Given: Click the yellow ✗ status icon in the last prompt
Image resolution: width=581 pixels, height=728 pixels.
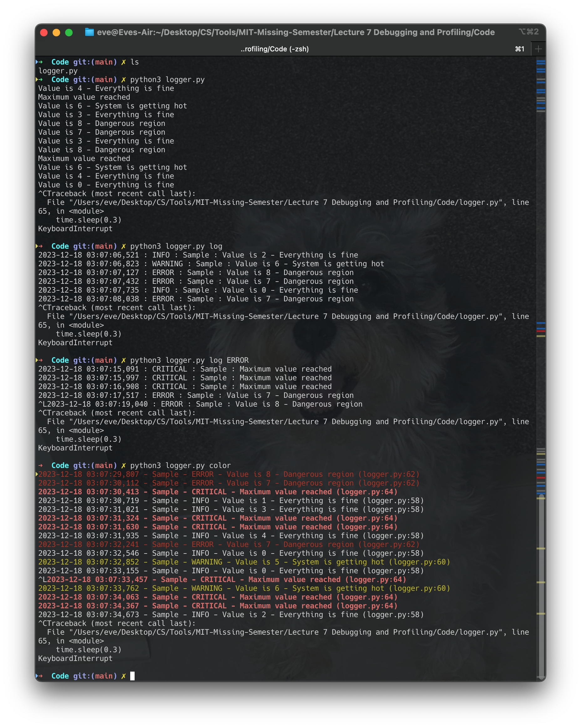Looking at the screenshot, I should pyautogui.click(x=123, y=676).
